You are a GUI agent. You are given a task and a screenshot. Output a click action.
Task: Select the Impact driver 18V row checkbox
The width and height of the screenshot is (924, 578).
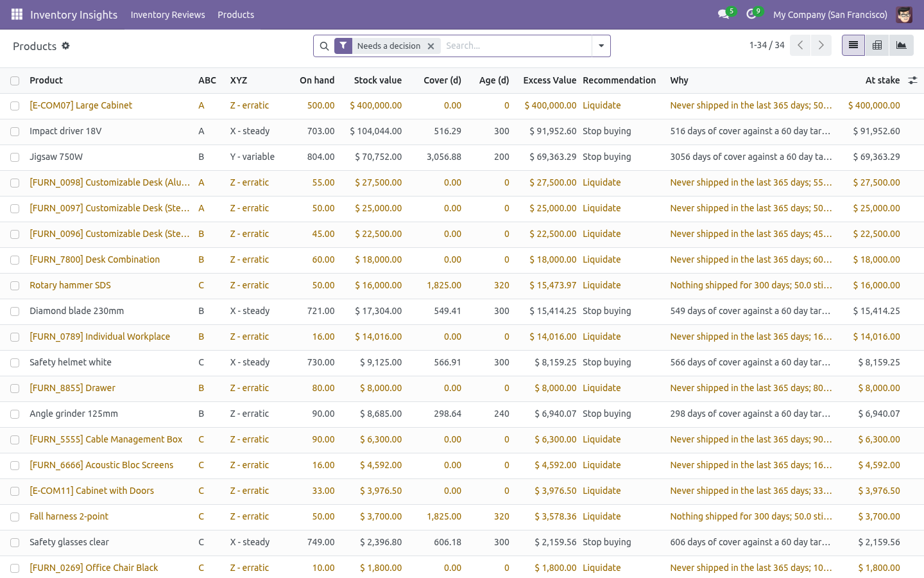(15, 132)
